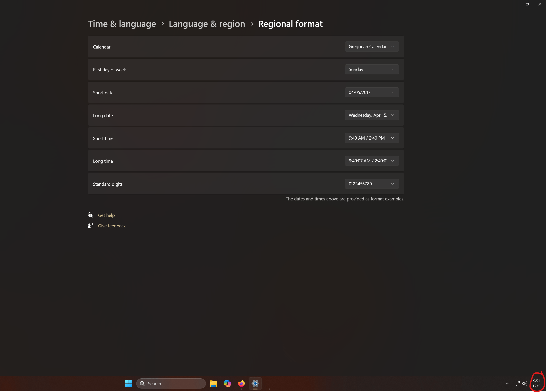Image resolution: width=546 pixels, height=392 pixels.
Task: Open the Windows Start menu
Action: (128, 383)
